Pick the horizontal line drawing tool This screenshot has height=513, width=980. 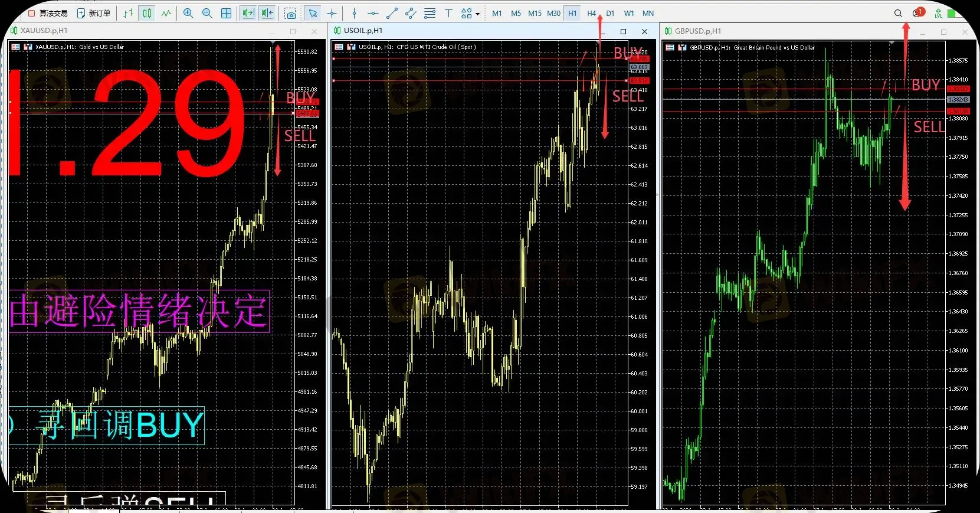pos(373,13)
